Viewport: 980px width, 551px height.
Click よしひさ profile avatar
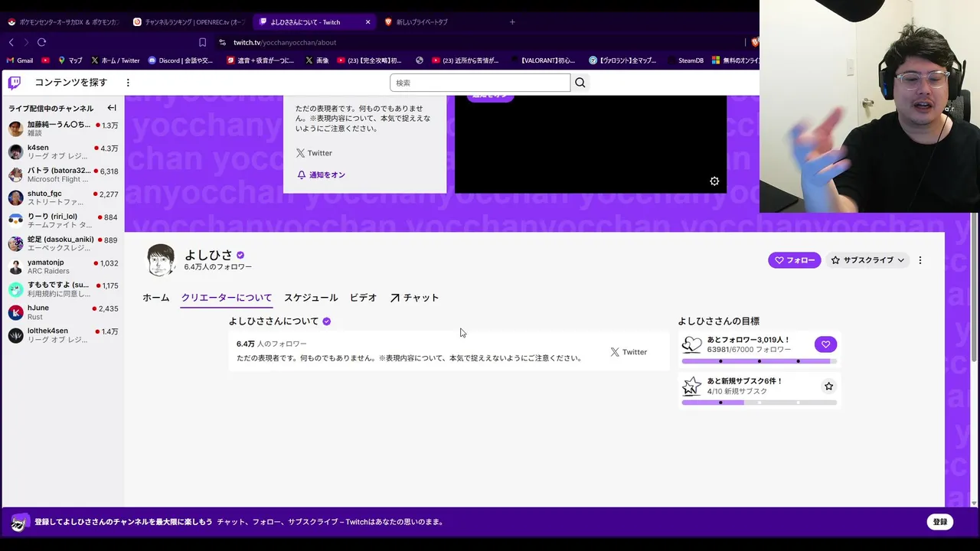[161, 260]
